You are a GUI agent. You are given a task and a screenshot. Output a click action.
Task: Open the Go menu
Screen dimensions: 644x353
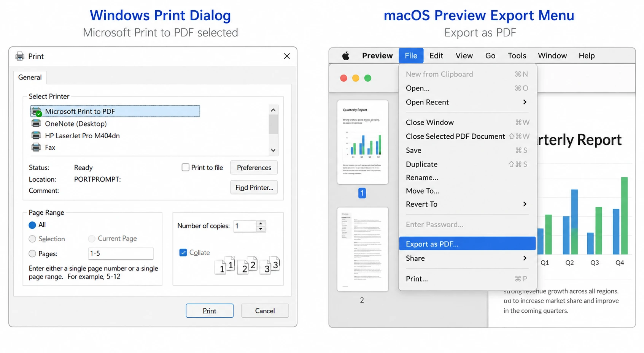click(x=490, y=56)
